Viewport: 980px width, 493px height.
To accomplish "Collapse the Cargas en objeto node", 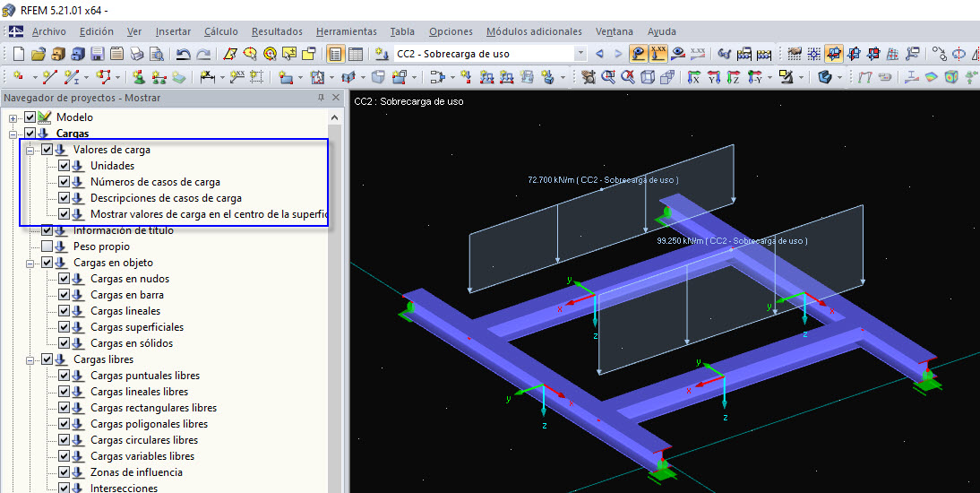I will [30, 264].
